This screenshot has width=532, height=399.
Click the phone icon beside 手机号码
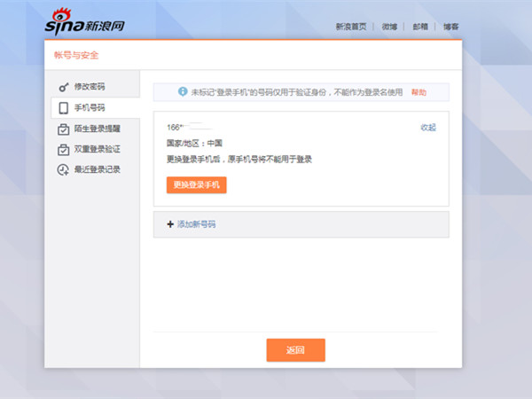pyautogui.click(x=63, y=107)
